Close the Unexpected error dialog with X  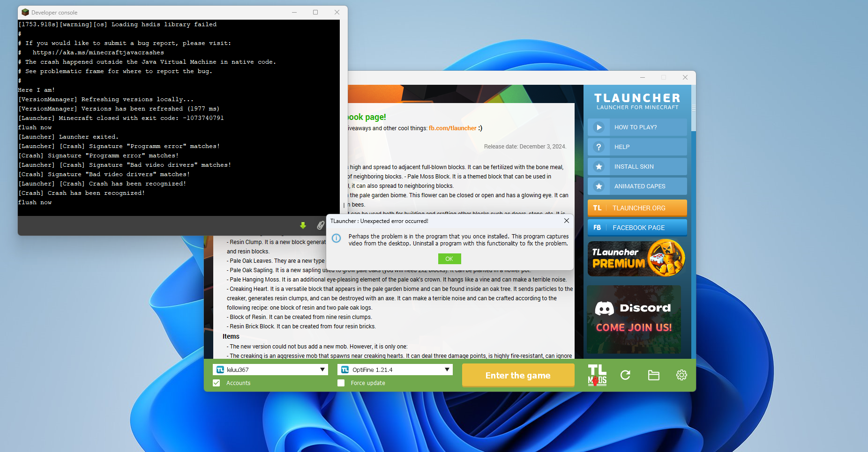tap(567, 221)
